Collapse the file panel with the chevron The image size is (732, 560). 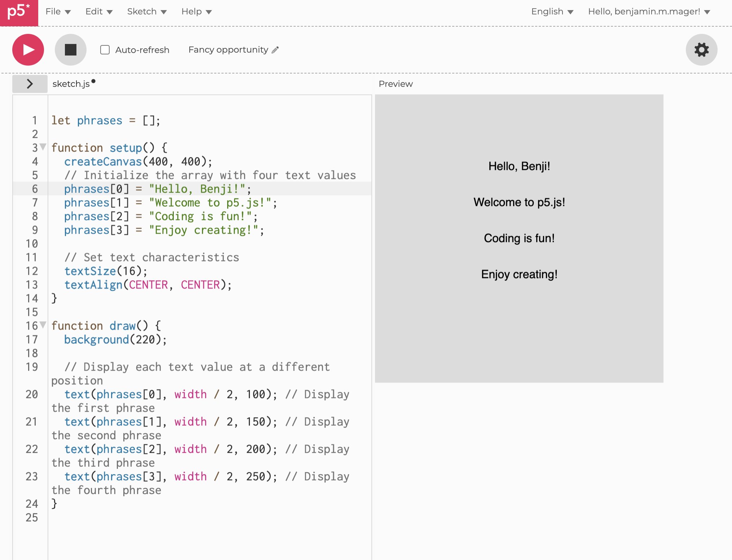point(29,84)
